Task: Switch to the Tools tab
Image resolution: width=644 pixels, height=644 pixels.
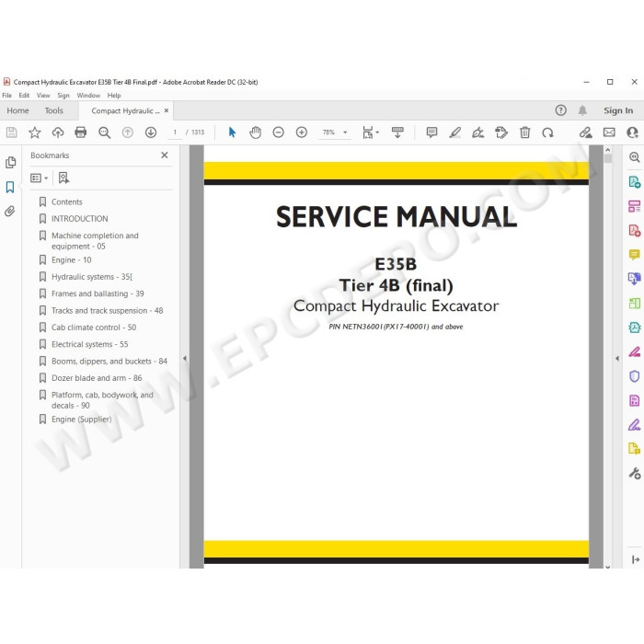Action: pyautogui.click(x=53, y=110)
